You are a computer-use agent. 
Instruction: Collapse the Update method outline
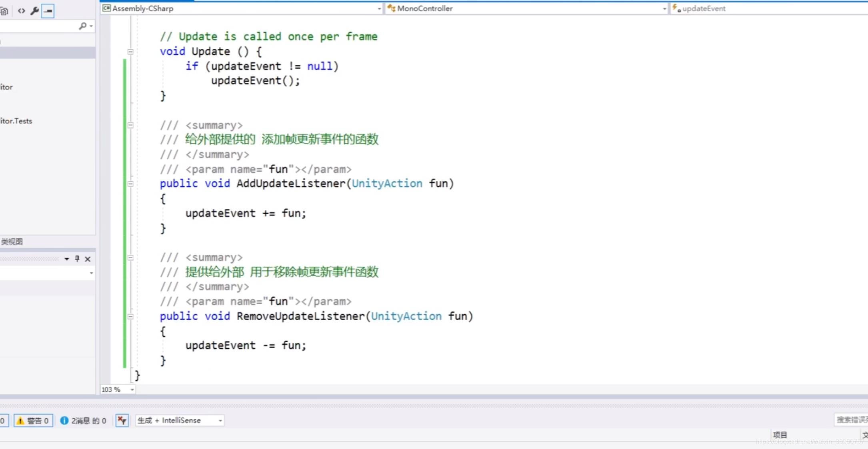pos(130,52)
